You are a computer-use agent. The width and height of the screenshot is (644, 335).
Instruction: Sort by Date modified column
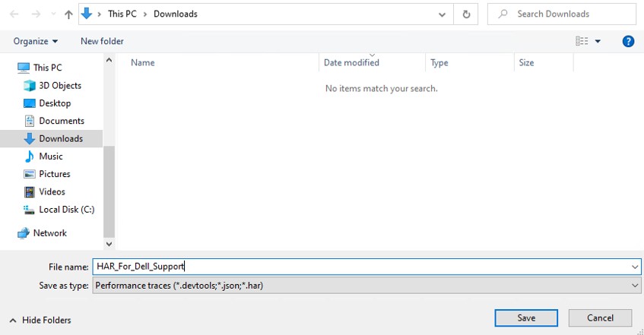[351, 62]
